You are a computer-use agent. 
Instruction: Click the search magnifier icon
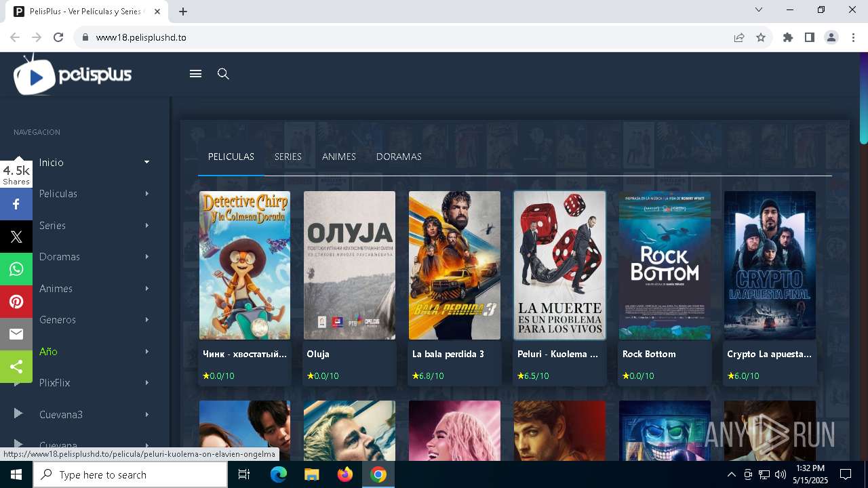pos(223,74)
